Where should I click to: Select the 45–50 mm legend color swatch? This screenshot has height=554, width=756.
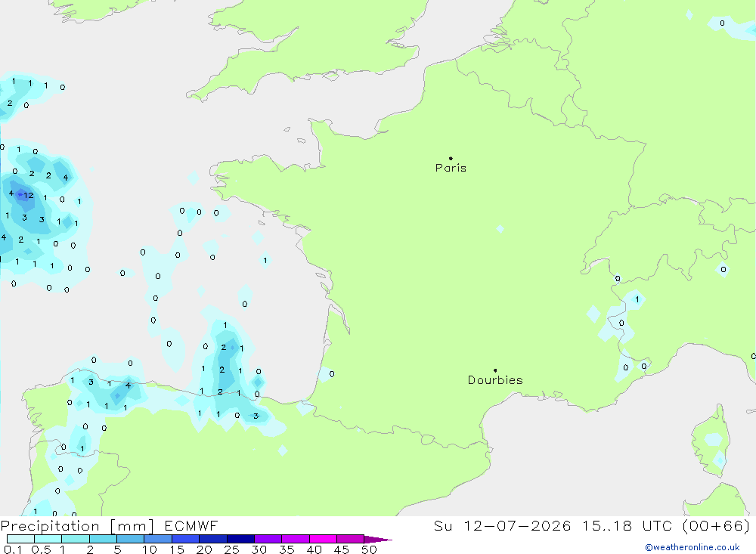click(351, 539)
